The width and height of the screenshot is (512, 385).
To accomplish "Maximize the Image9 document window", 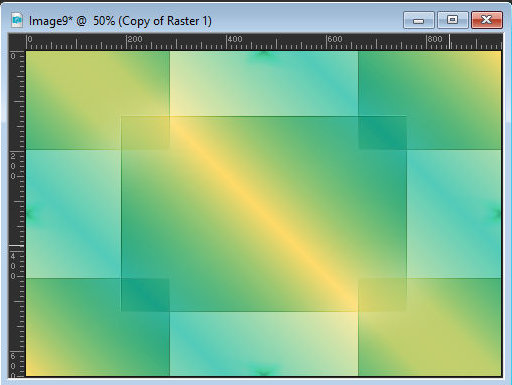I will (452, 20).
